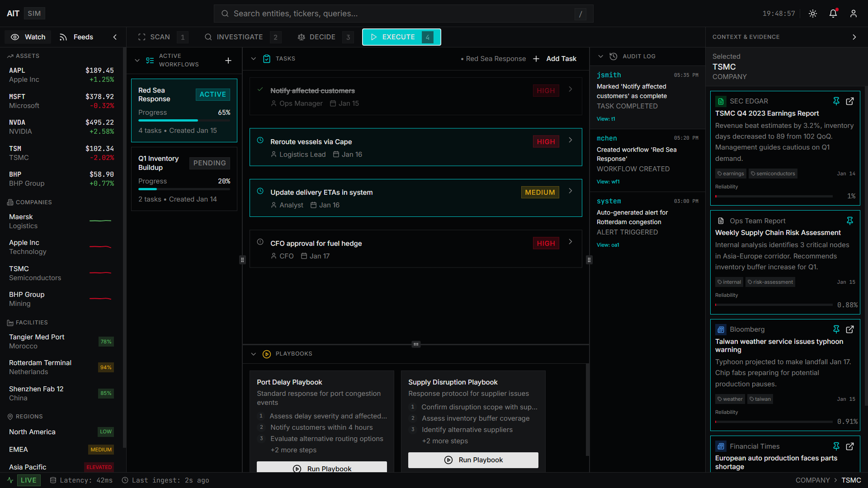Click SEC EDGAR reliability bar
Viewport: 868px width, 488px height.
(x=774, y=197)
